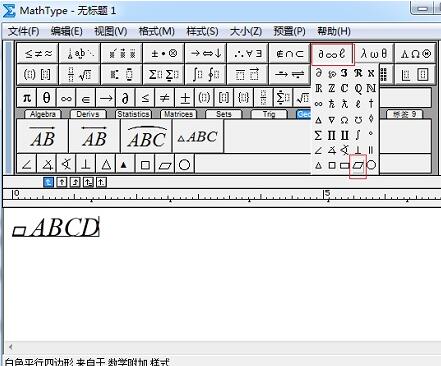Open the uppercase Greek palette (ΛΩΘ)
This screenshot has width=441, height=366.
tap(415, 53)
